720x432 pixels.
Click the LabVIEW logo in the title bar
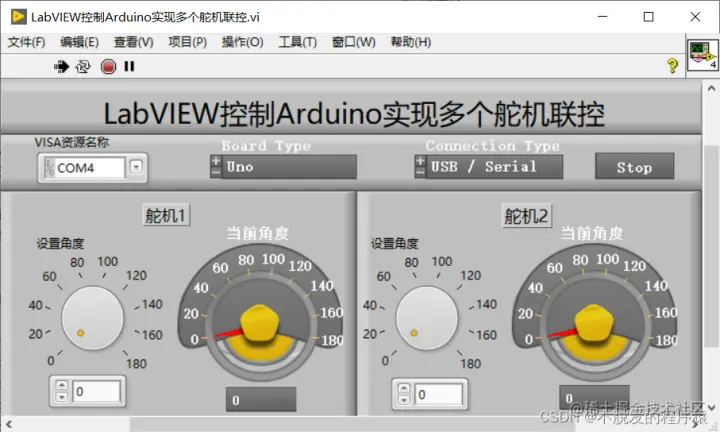(x=18, y=17)
